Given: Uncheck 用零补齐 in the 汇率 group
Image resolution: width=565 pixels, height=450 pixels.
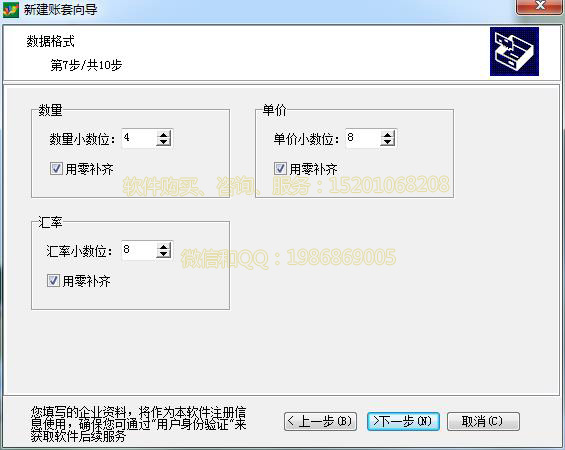Looking at the screenshot, I should (53, 280).
